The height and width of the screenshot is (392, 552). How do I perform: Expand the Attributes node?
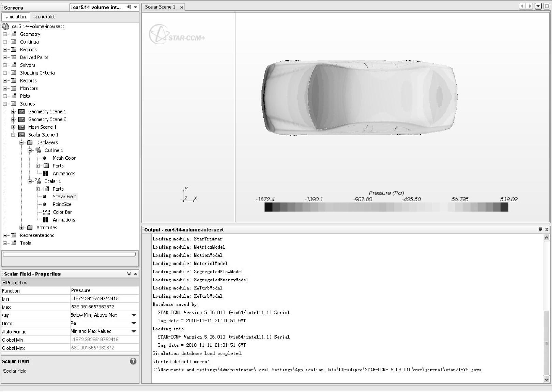(x=21, y=228)
